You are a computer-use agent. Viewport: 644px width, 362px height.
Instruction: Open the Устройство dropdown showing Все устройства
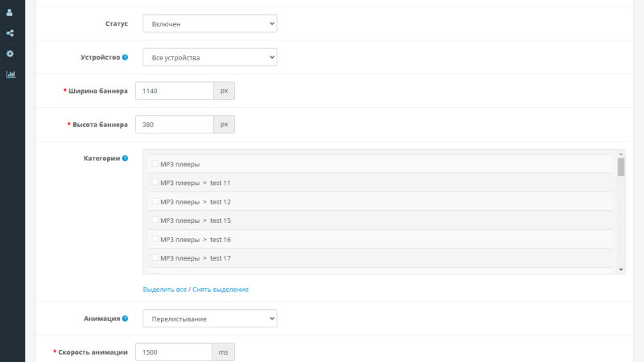(210, 57)
